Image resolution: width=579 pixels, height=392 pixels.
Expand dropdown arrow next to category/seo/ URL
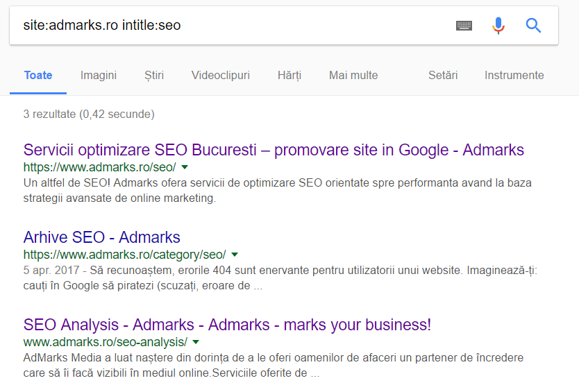pyautogui.click(x=235, y=255)
